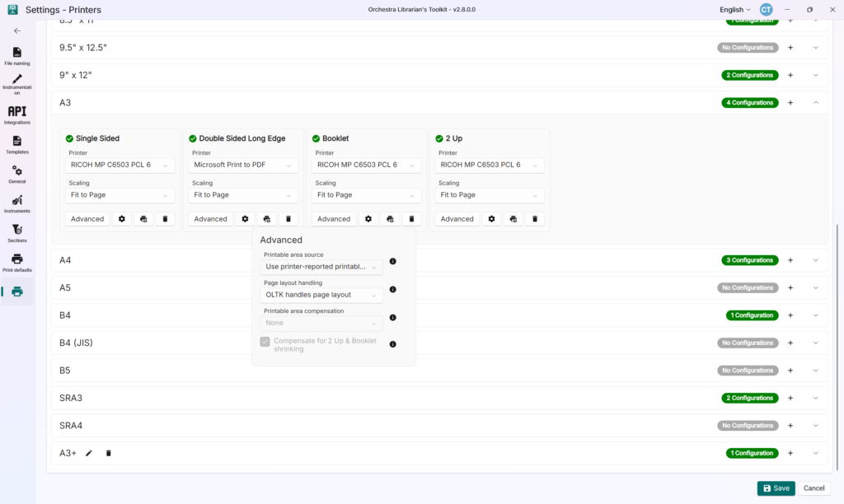Add configuration to A4
The width and height of the screenshot is (844, 504).
(790, 260)
